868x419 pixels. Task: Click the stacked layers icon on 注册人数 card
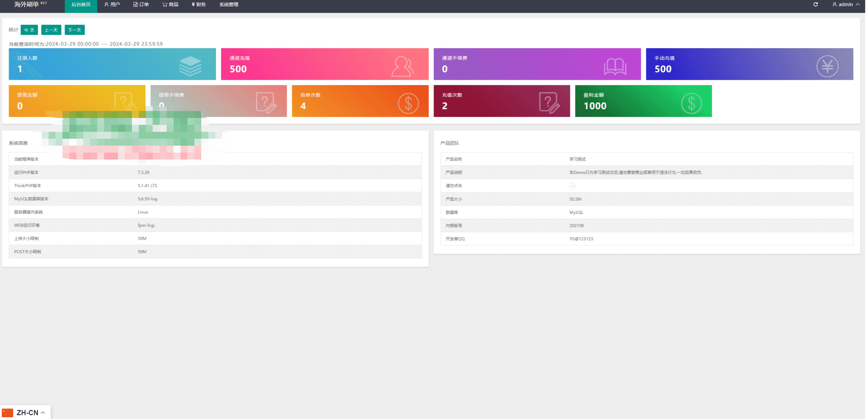pos(190,66)
